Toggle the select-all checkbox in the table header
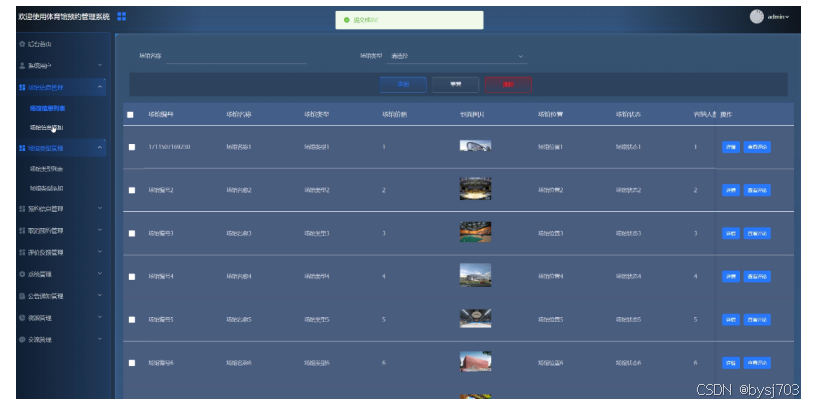Image resolution: width=819 pixels, height=406 pixels. point(131,115)
